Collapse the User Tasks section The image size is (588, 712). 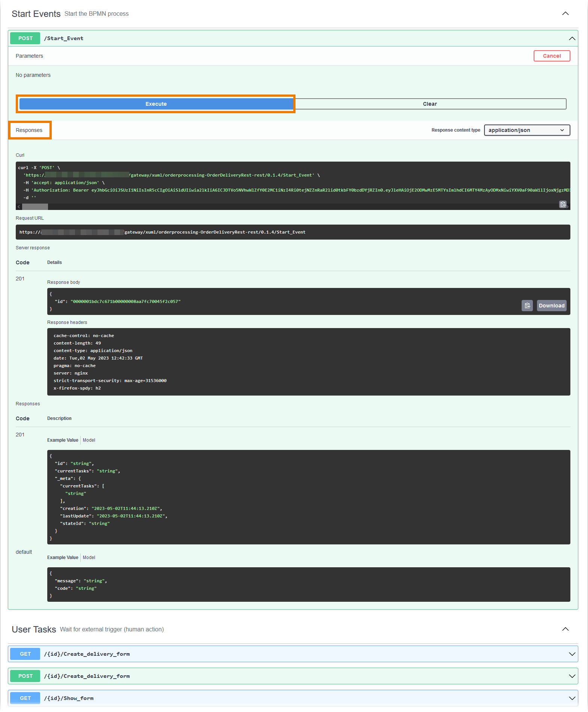pyautogui.click(x=565, y=629)
